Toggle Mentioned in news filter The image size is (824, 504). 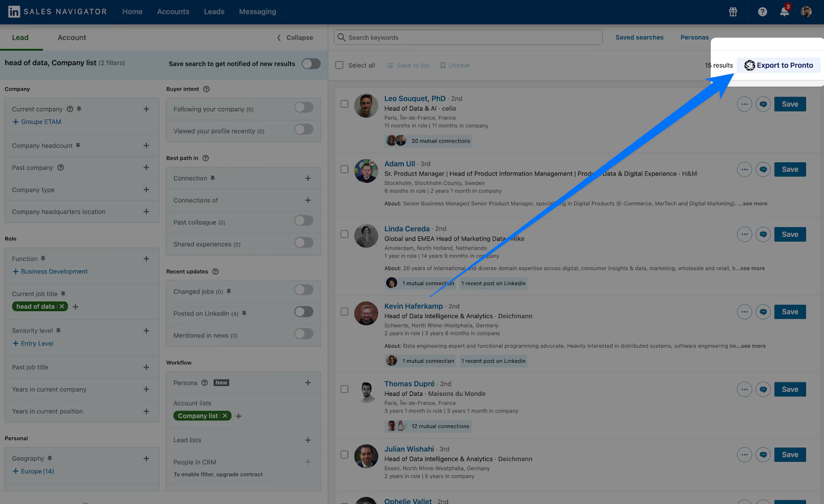tap(304, 334)
